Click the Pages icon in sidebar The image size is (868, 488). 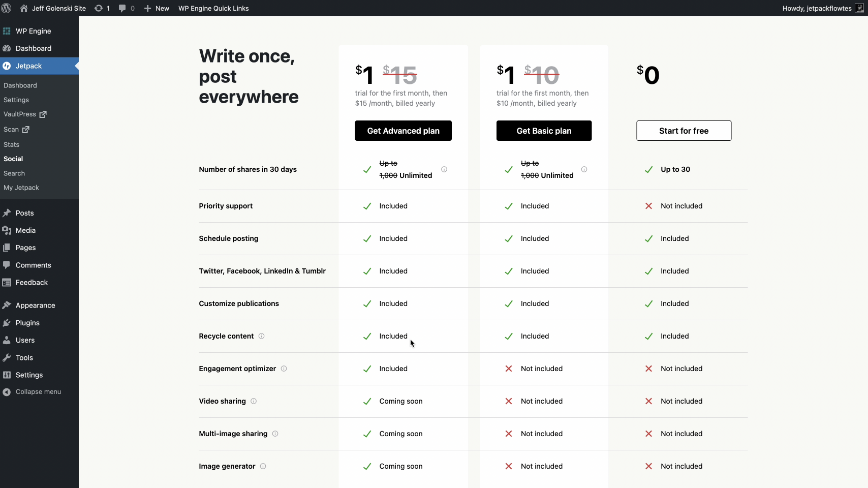click(x=7, y=248)
